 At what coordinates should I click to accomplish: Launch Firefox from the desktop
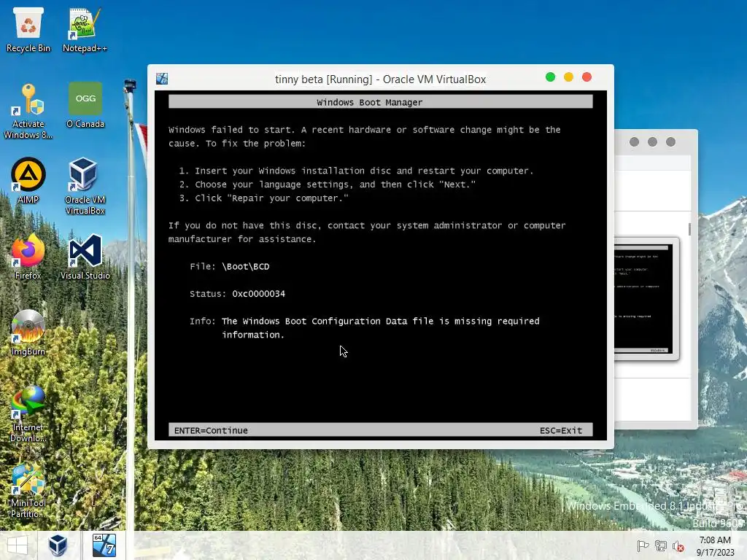28,257
